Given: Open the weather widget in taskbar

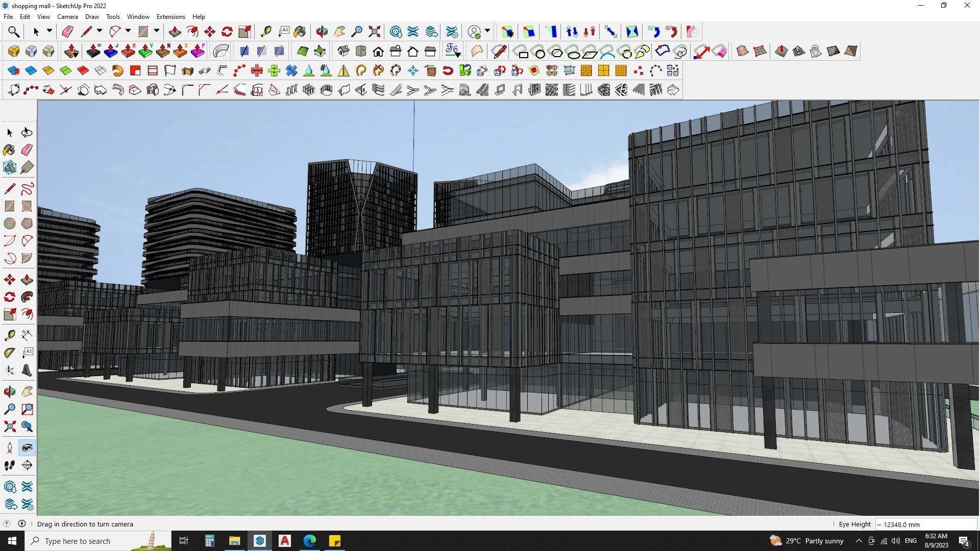Looking at the screenshot, I should [806, 541].
